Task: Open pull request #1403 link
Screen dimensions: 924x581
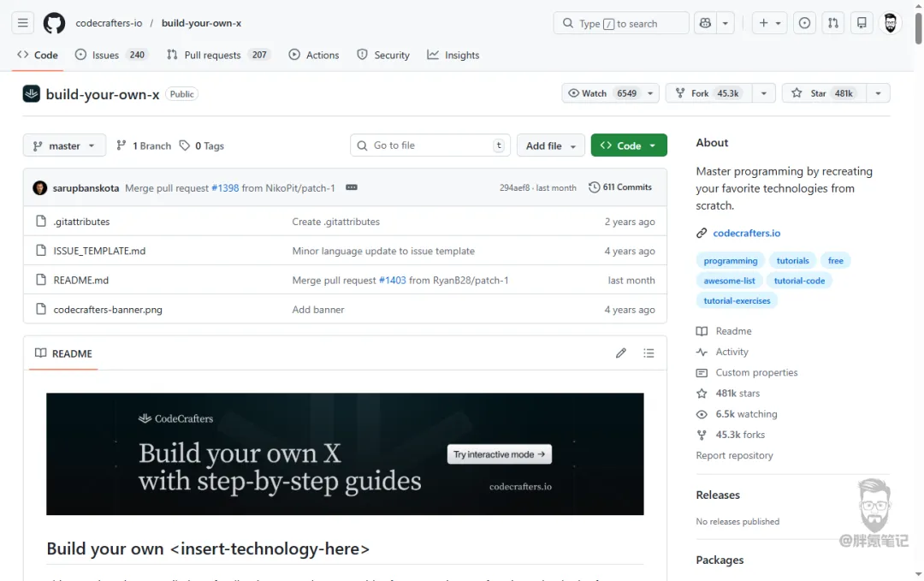Action: coord(393,280)
